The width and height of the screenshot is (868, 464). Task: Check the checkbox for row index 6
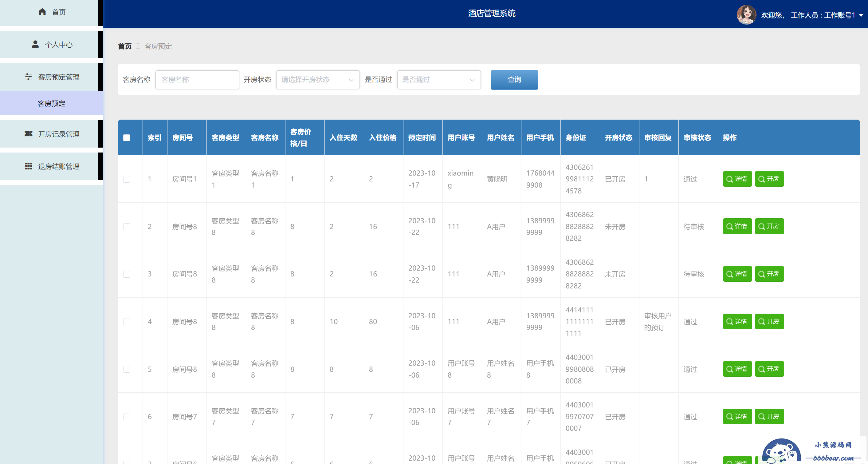(x=127, y=417)
